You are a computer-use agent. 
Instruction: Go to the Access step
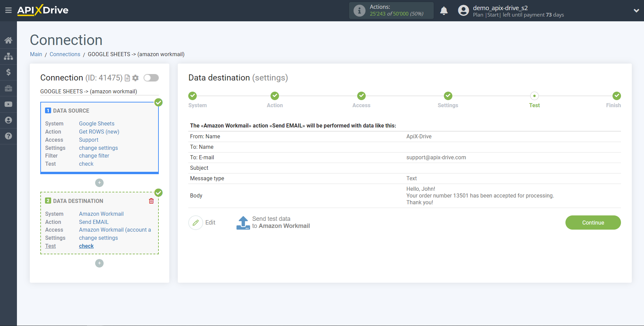361,96
